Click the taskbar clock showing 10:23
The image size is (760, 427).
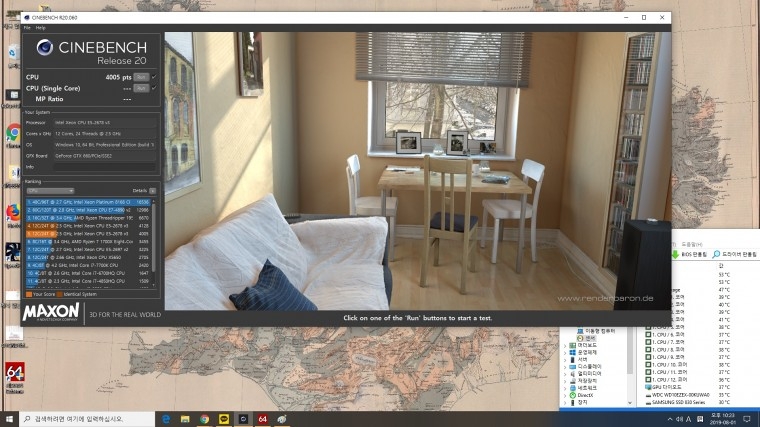click(x=723, y=419)
